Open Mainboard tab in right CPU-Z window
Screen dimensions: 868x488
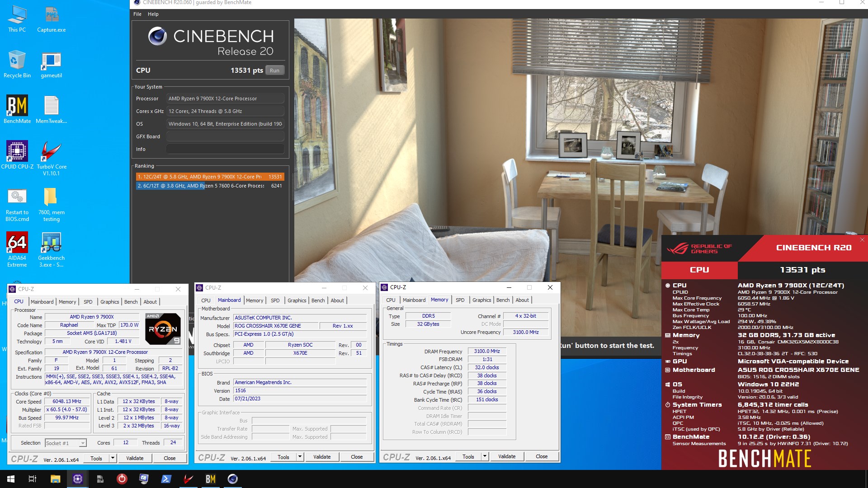[x=414, y=300]
